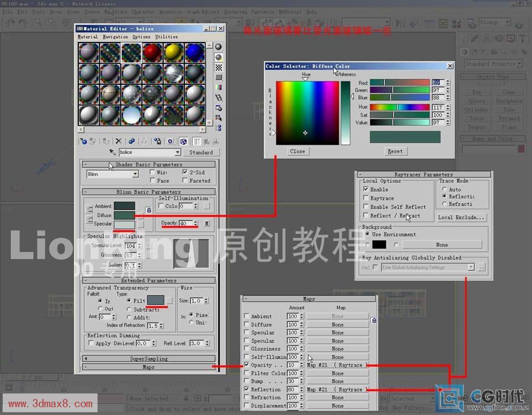Select the blue sphere material slot
532x415 pixels.
[195, 53]
